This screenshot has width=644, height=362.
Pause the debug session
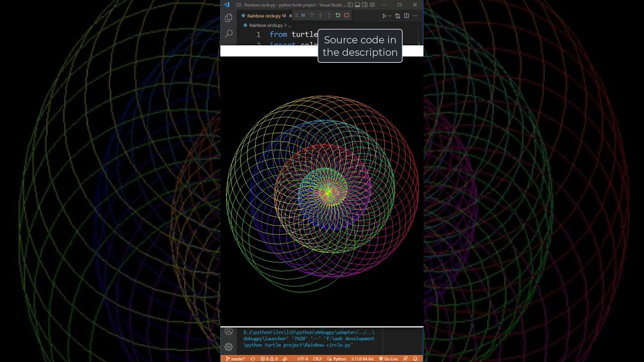click(303, 15)
